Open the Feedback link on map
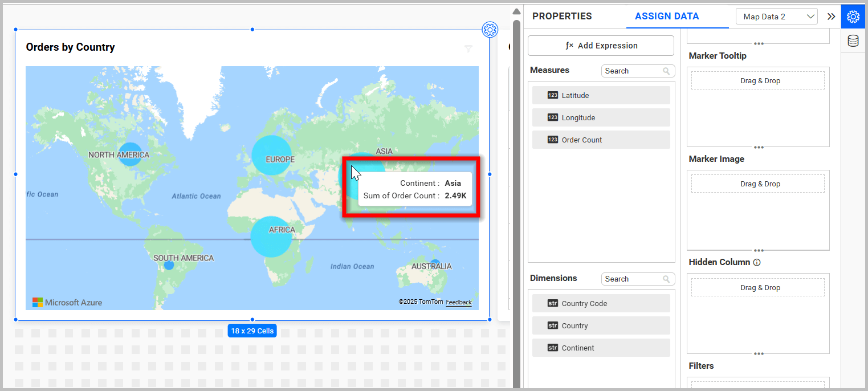This screenshot has height=391, width=868. coord(458,302)
